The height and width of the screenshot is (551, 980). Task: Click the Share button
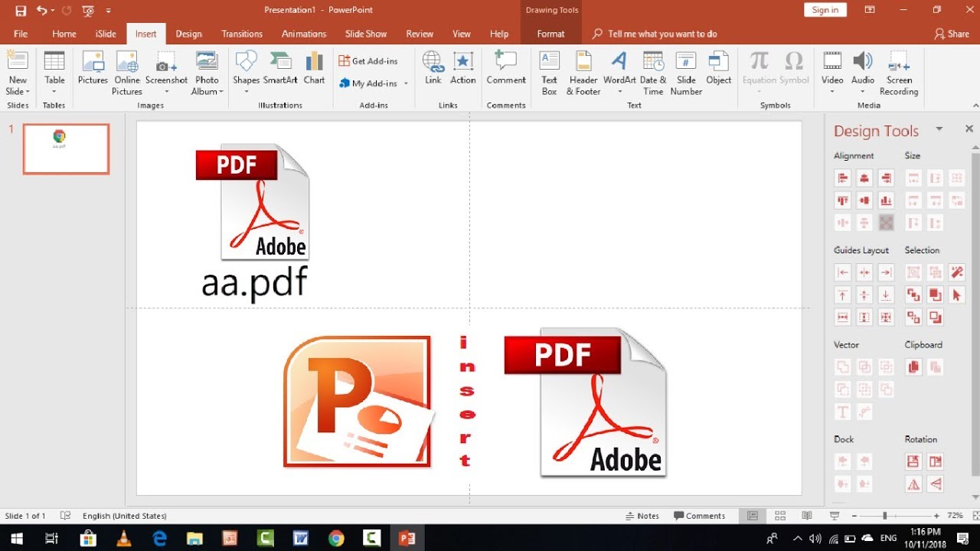click(952, 34)
